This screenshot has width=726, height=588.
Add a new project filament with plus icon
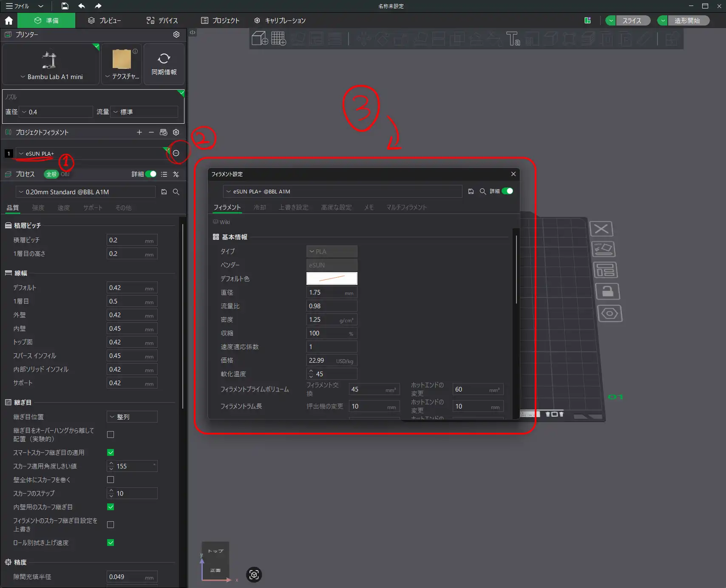(139, 132)
